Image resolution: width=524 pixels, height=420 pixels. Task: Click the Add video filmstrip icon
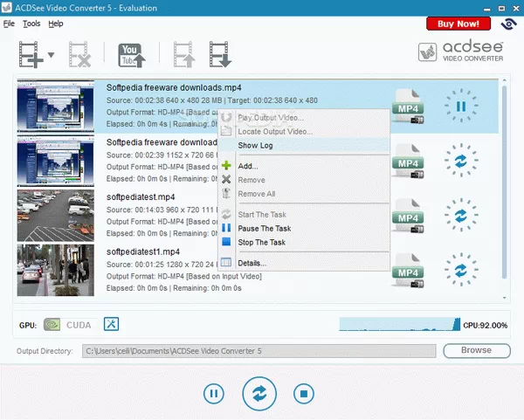pos(31,54)
